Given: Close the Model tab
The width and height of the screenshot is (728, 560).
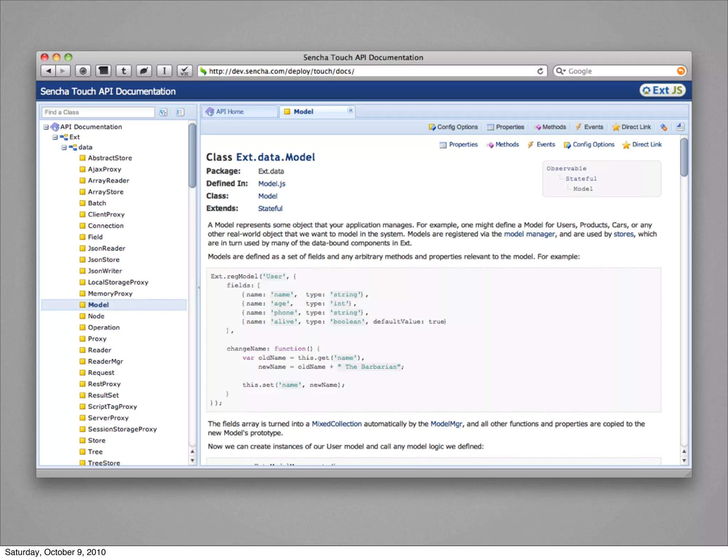Looking at the screenshot, I should 350,110.
